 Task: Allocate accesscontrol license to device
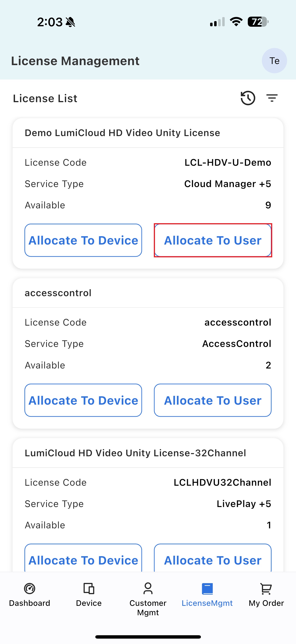(83, 400)
